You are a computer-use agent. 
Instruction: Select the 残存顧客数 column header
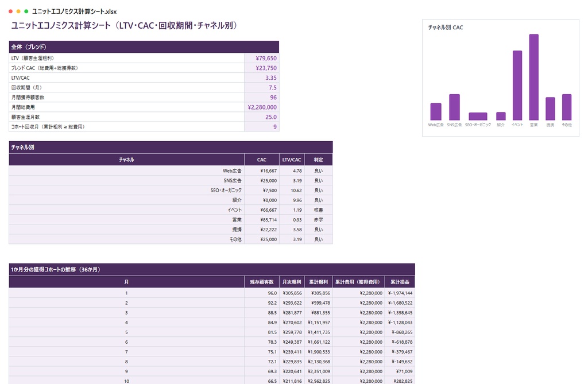pyautogui.click(x=262, y=282)
